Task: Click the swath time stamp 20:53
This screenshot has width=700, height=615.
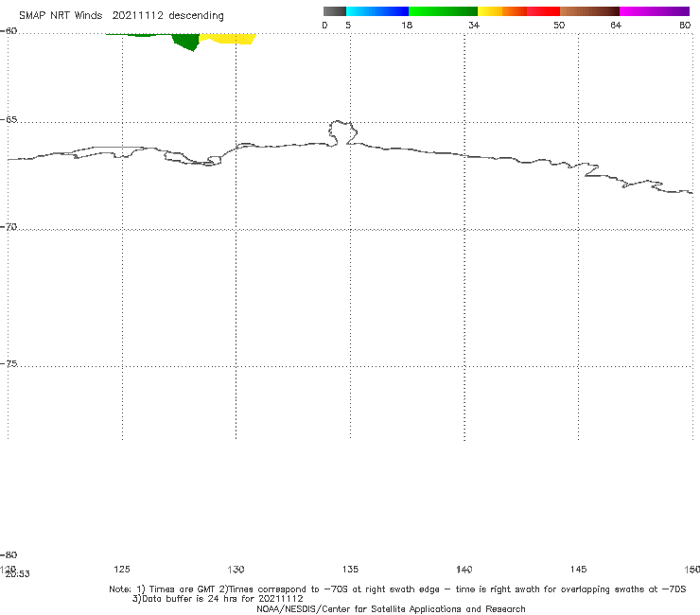Action: coord(18,574)
